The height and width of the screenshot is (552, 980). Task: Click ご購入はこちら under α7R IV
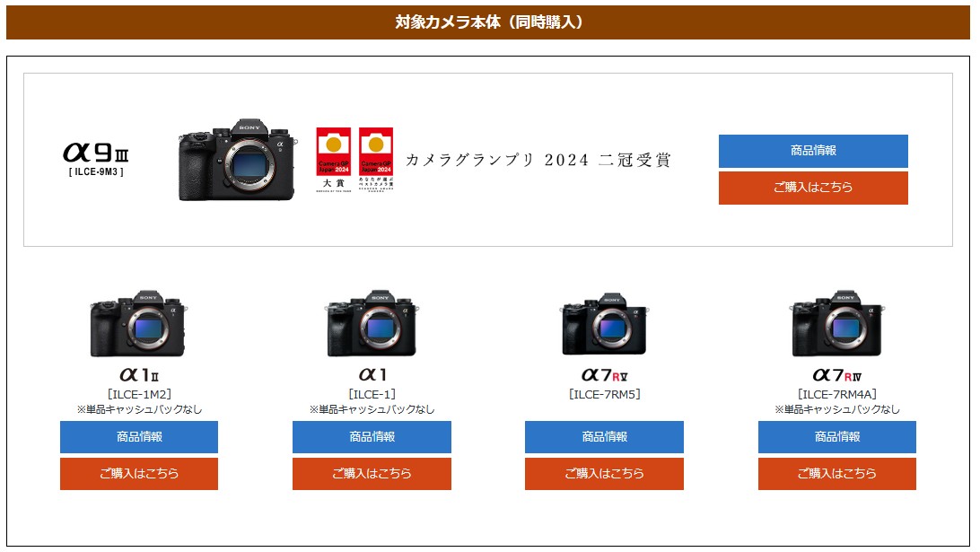point(837,473)
